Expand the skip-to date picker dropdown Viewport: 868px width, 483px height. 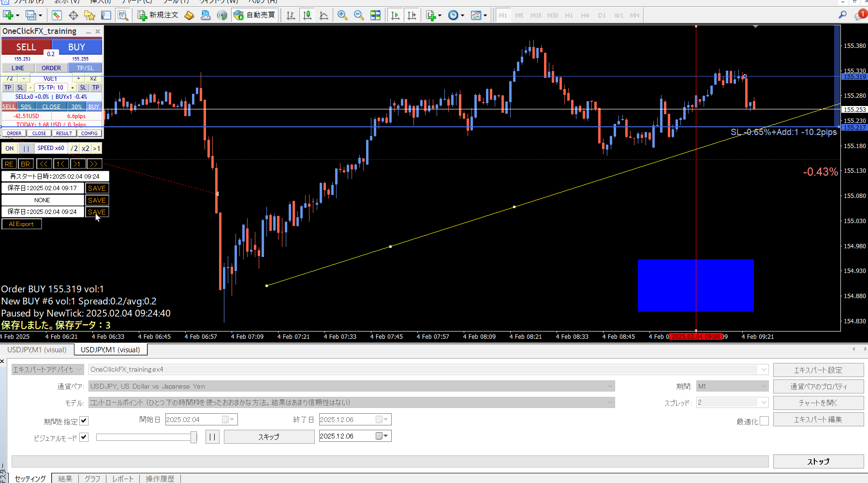click(385, 436)
